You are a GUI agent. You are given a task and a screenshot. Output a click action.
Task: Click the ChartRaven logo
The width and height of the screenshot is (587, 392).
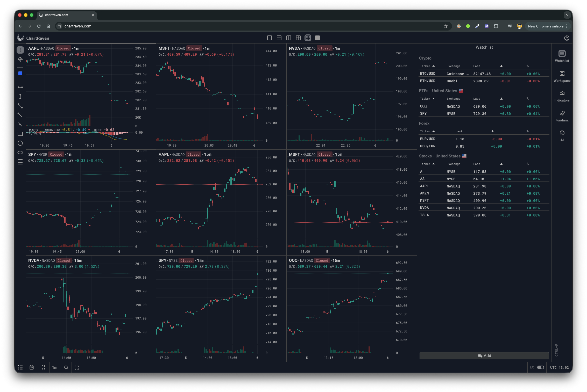[x=33, y=38]
